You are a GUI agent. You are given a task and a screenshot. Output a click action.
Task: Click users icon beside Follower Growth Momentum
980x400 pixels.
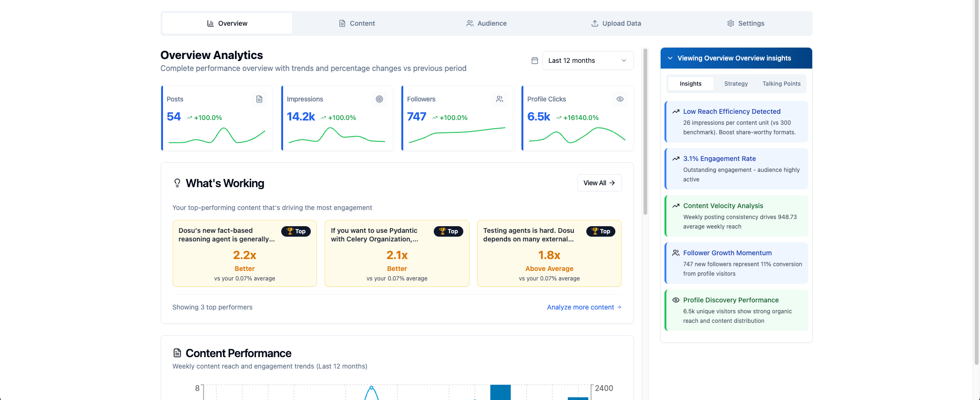(x=676, y=253)
